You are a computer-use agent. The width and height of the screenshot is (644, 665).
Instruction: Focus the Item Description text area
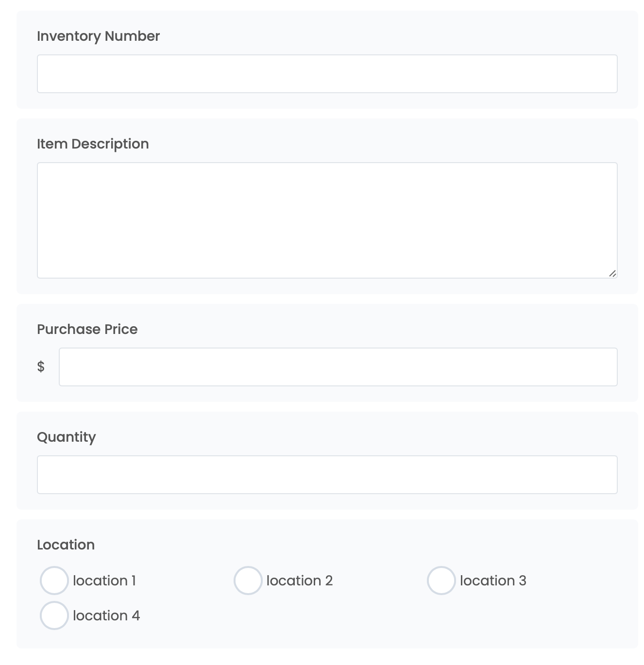click(x=327, y=220)
